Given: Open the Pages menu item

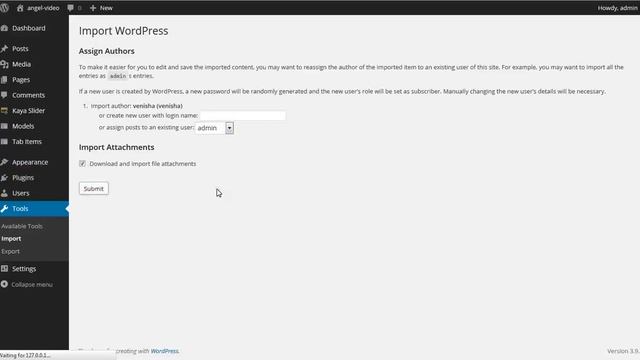Looking at the screenshot, I should pos(21,80).
